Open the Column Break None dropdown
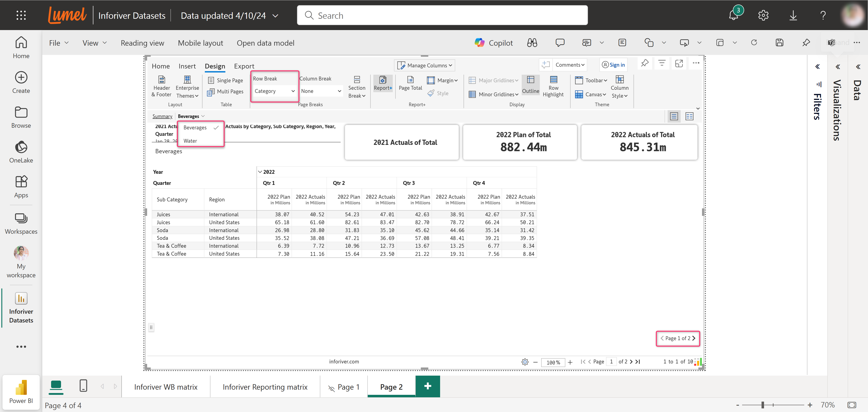This screenshot has width=868, height=412. [321, 91]
